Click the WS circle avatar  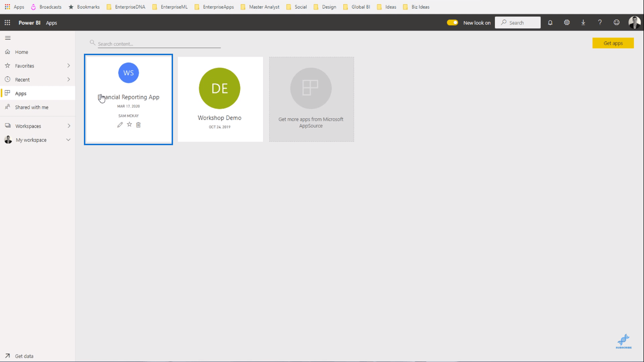coord(128,73)
